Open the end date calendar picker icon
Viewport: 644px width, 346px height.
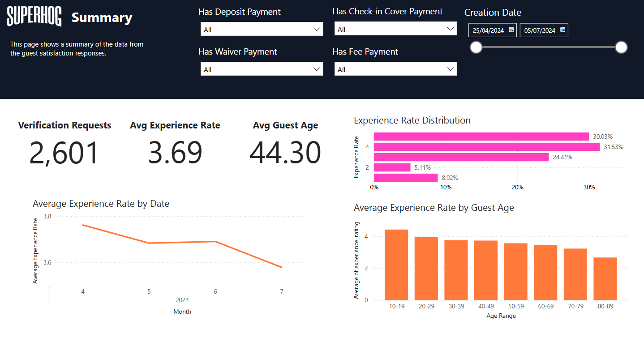tap(562, 30)
